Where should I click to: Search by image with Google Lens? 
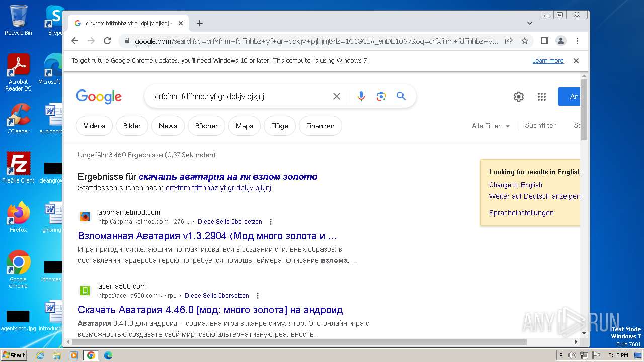pyautogui.click(x=381, y=96)
